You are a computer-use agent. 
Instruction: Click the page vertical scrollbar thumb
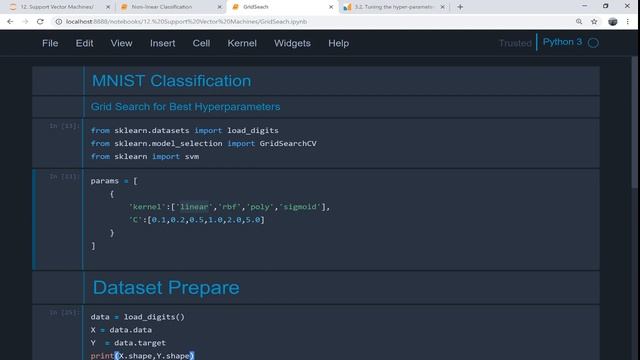[x=635, y=122]
